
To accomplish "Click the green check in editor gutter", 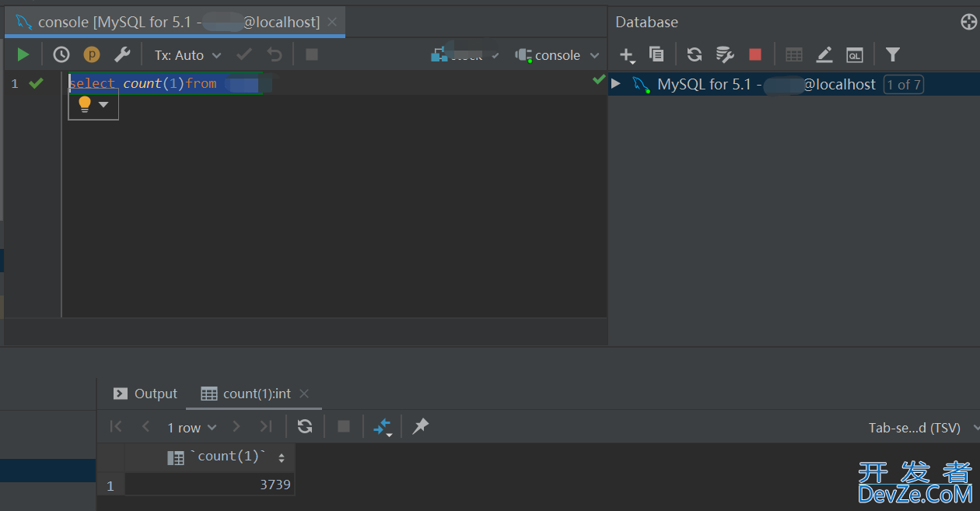I will pyautogui.click(x=36, y=83).
